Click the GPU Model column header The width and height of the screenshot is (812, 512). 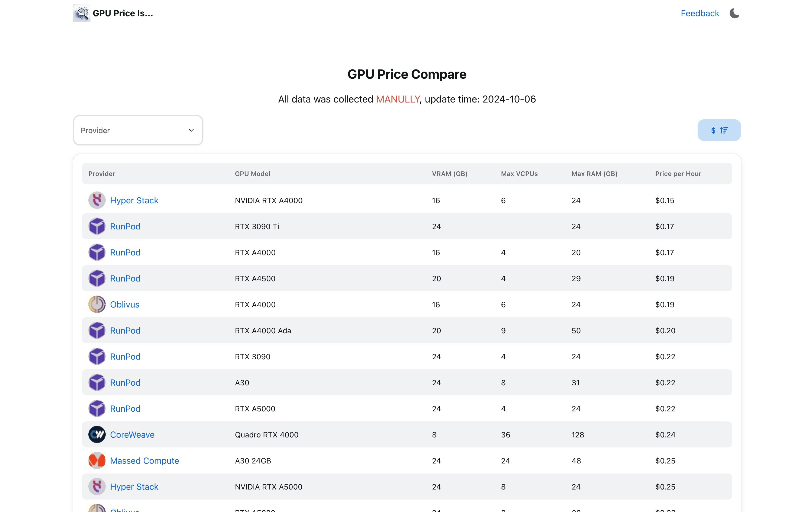tap(252, 174)
